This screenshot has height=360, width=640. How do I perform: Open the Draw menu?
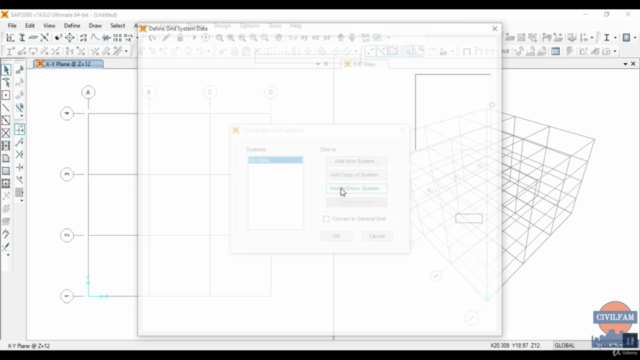coord(95,26)
